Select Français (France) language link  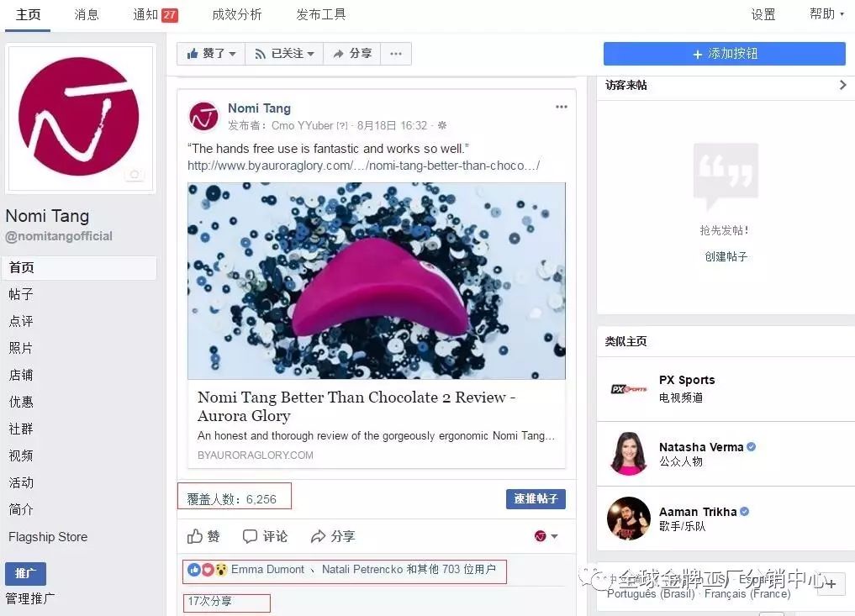[747, 593]
